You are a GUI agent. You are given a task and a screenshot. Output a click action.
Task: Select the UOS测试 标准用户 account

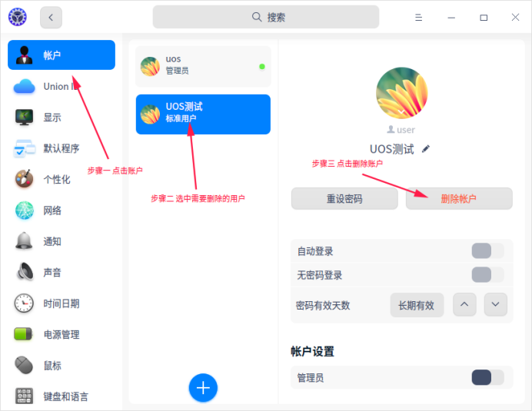(x=203, y=114)
